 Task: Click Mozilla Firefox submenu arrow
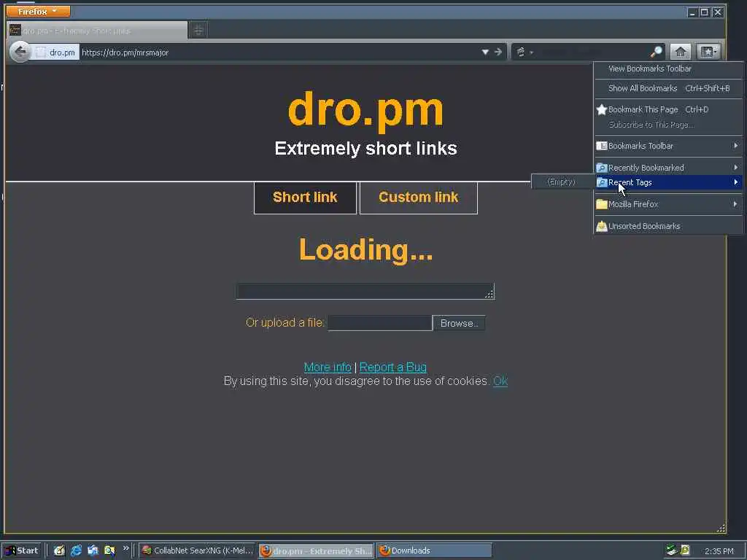pyautogui.click(x=735, y=204)
